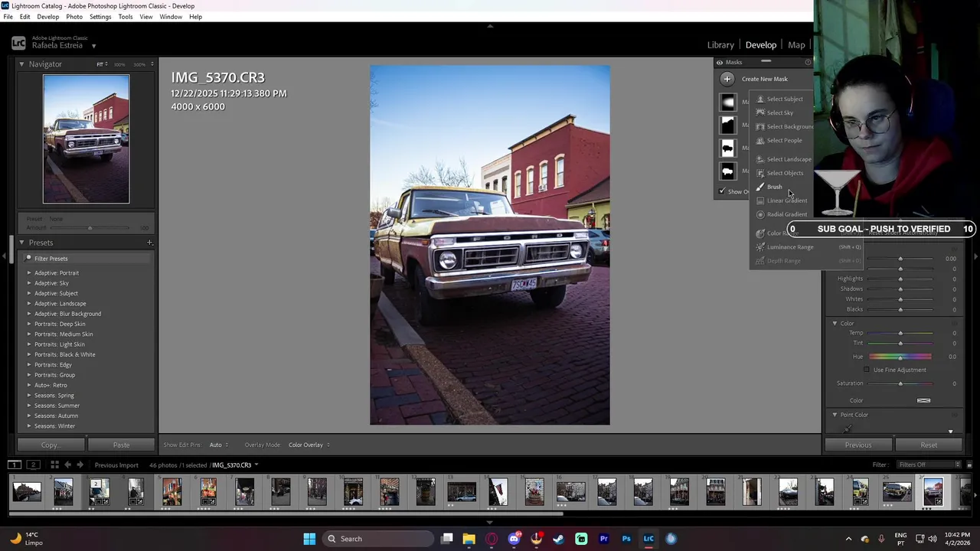Select the Auto+: Retro preset group
This screenshot has width=980, height=551.
(51, 385)
